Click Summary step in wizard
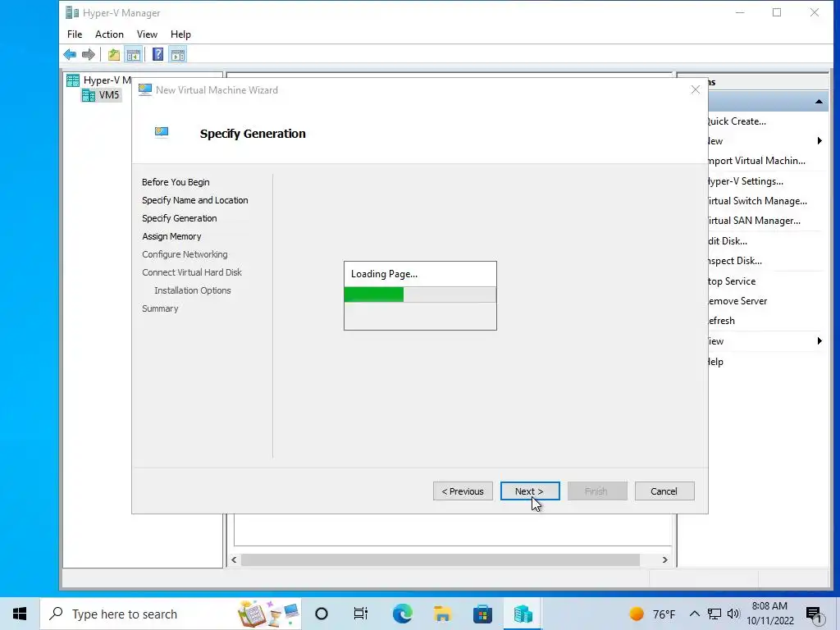This screenshot has width=840, height=630. coord(160,308)
